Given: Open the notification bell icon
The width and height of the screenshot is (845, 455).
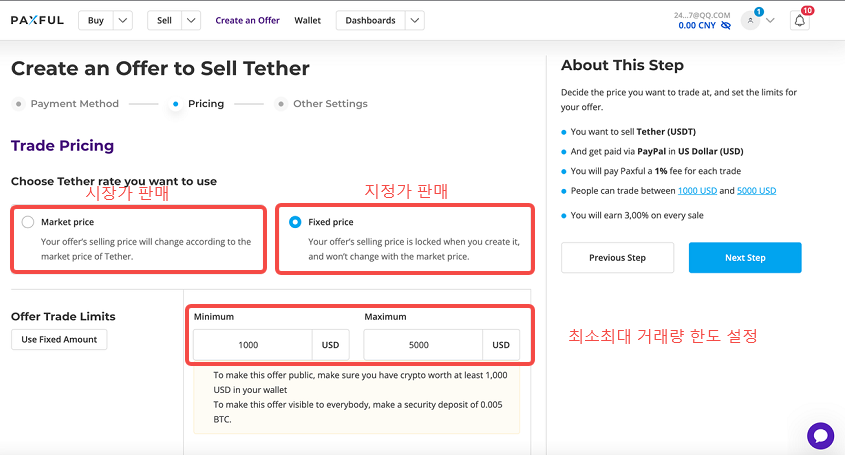Looking at the screenshot, I should [800, 21].
